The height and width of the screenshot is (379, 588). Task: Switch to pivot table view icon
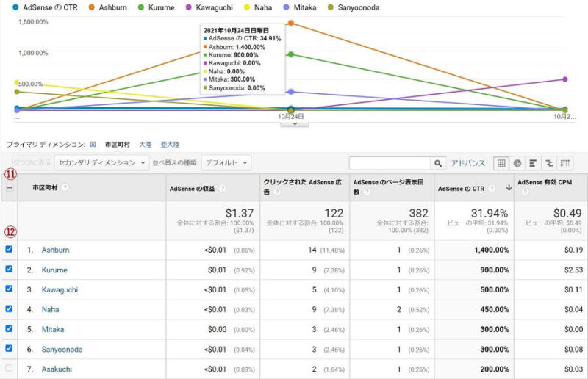[565, 163]
